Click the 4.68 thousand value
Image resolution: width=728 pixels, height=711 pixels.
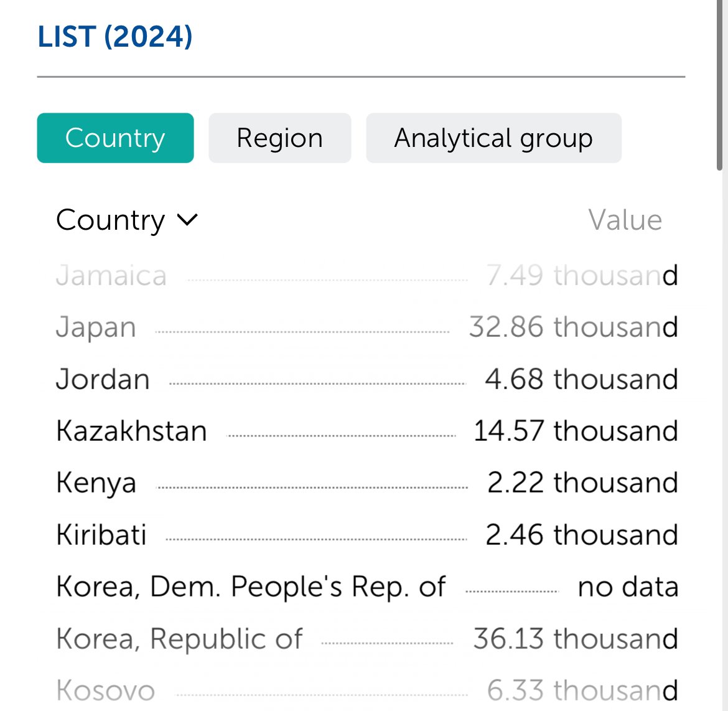click(x=582, y=379)
